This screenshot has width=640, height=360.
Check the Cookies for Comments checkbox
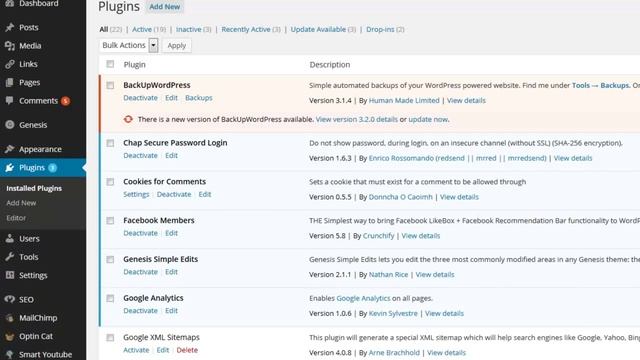tap(110, 182)
